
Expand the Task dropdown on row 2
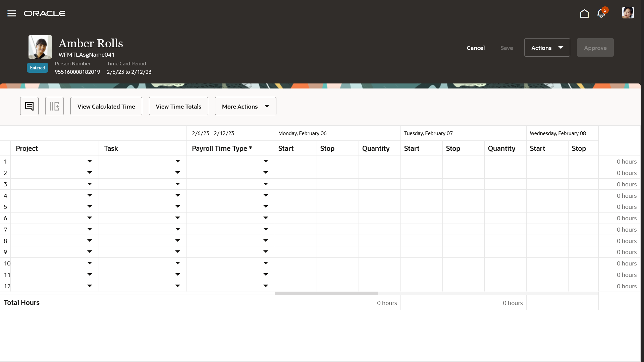coord(177,172)
